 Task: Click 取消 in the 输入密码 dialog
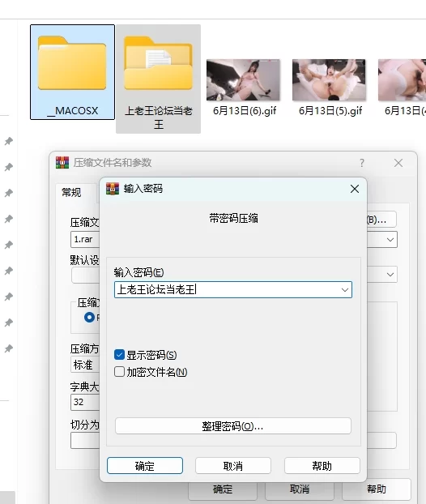(233, 466)
